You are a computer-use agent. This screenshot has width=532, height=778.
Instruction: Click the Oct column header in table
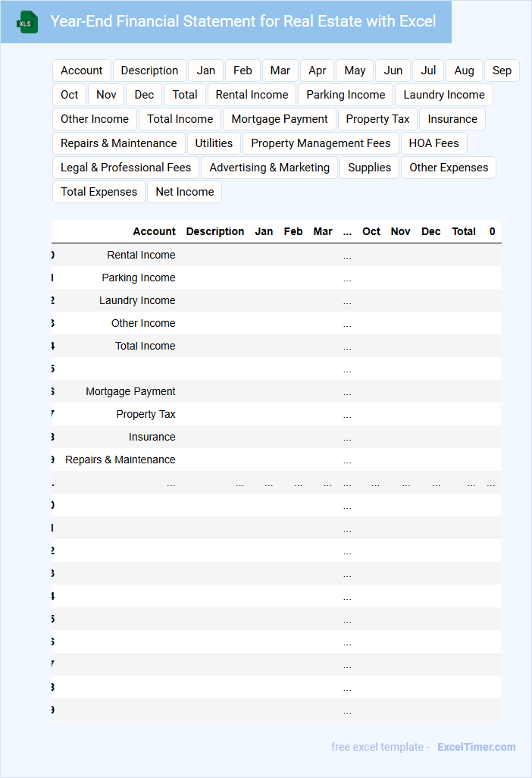(x=371, y=232)
